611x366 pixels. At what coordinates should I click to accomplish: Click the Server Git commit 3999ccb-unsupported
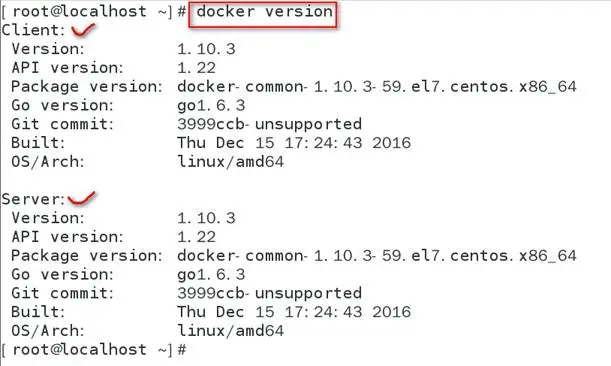click(270, 294)
